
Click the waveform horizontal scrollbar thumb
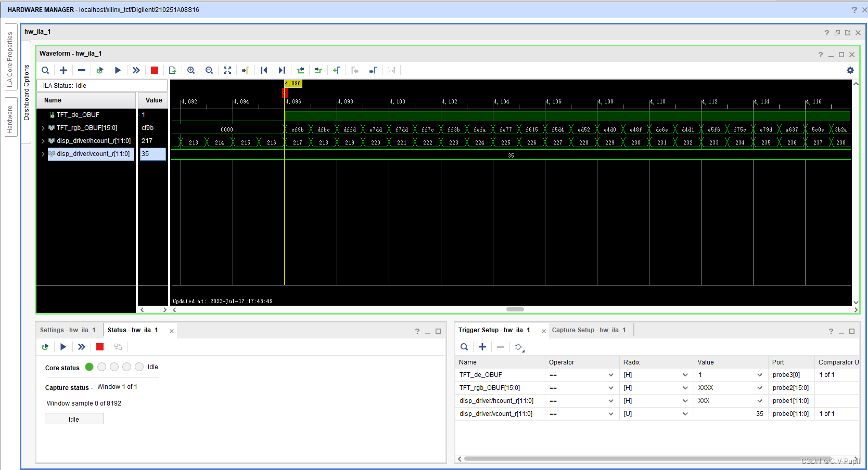[515, 309]
